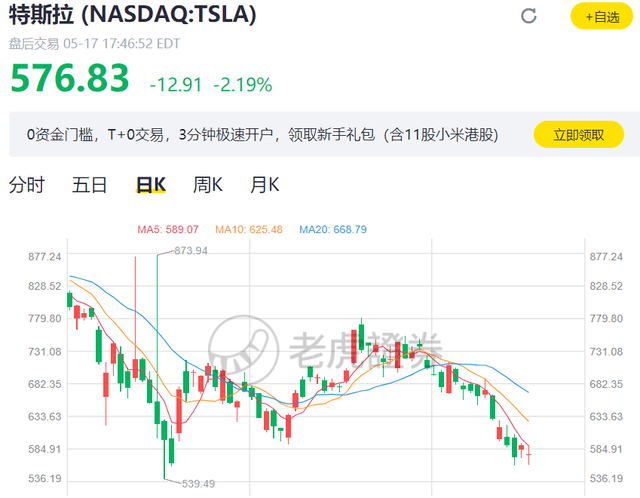Click the refresh icon beside the stock title
The image size is (640, 498).
point(529,16)
